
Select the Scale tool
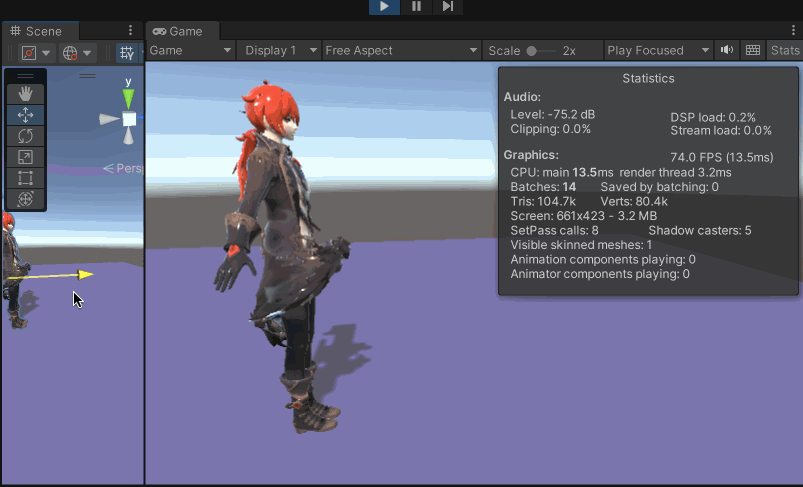[x=26, y=157]
